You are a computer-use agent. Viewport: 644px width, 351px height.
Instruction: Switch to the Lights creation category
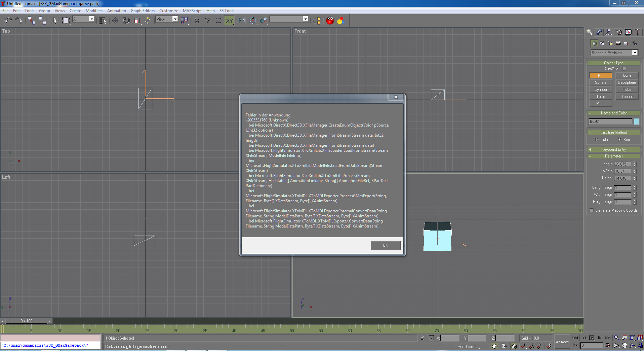tap(610, 43)
